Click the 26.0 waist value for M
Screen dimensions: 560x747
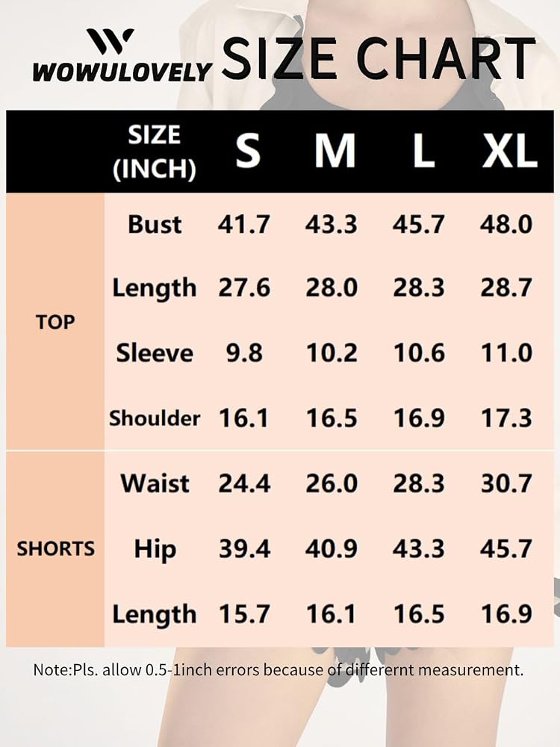[332, 483]
